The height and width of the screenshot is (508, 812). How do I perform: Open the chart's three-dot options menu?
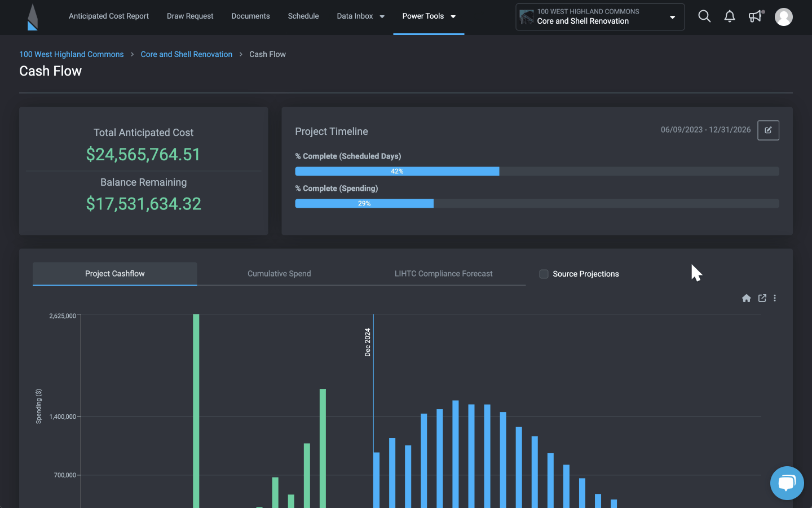[775, 298]
